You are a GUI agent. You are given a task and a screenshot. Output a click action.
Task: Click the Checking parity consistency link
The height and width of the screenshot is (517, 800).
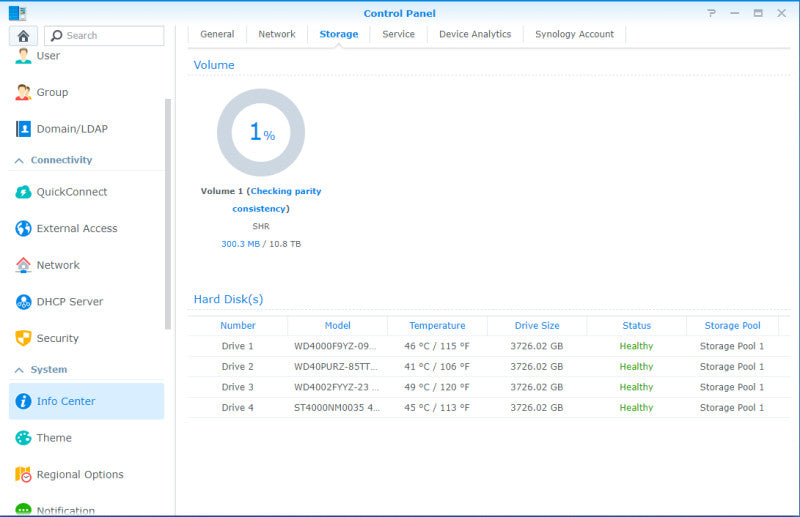[277, 200]
